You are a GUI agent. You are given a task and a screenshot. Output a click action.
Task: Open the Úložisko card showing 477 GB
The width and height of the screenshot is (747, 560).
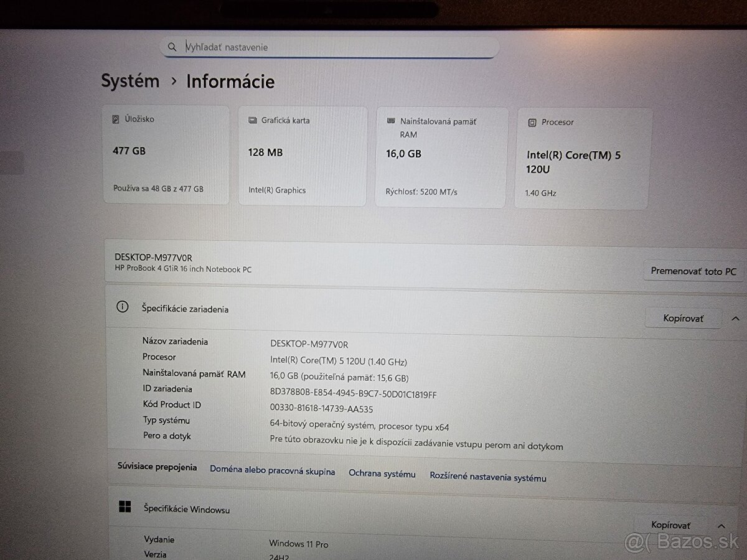pos(166,154)
